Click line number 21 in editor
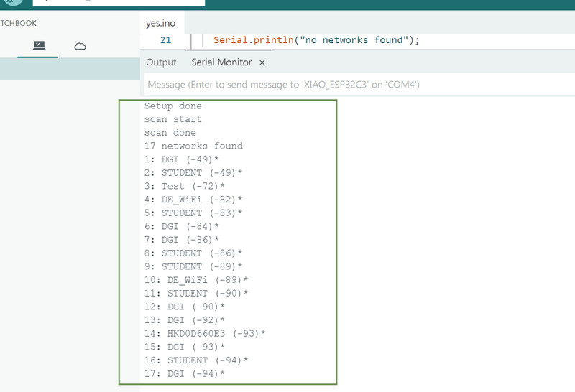Image resolution: width=575 pixels, height=392 pixels. 166,40
